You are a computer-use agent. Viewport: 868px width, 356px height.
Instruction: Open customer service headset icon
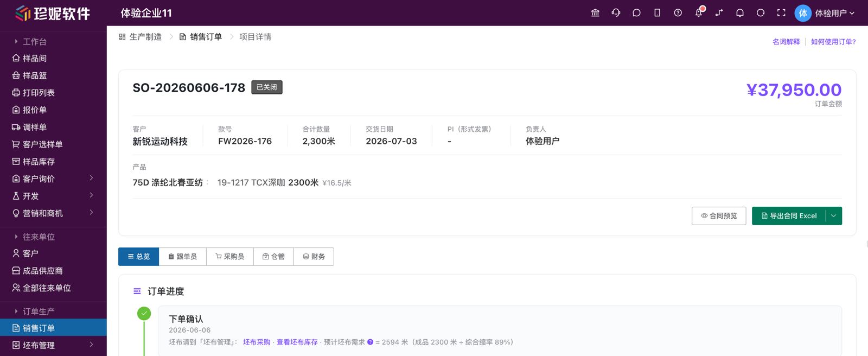click(x=616, y=13)
